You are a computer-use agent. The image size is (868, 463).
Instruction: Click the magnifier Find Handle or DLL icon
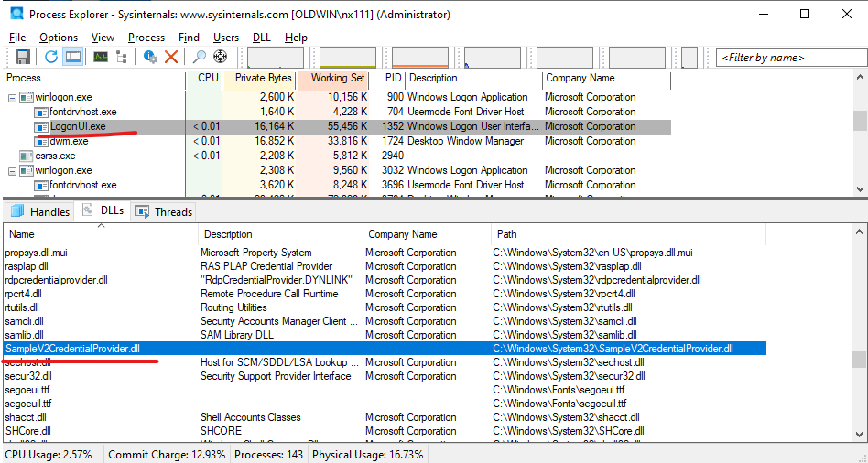click(x=200, y=57)
